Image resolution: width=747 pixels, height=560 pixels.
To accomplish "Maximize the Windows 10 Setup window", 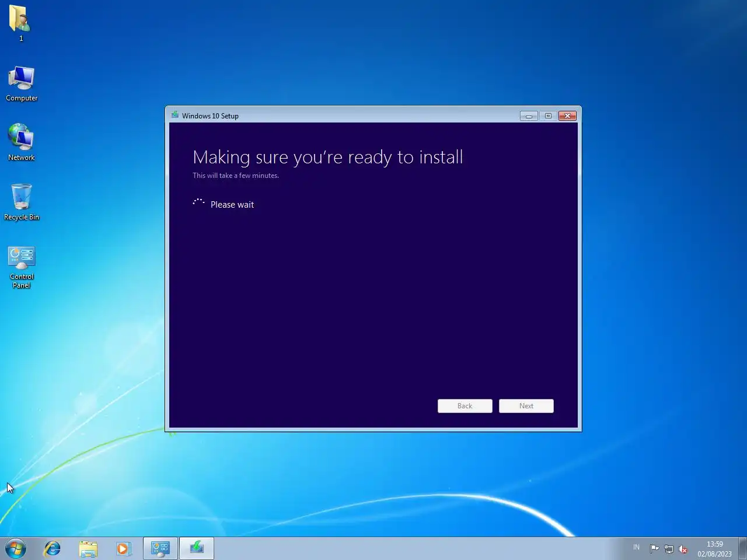I will [548, 116].
